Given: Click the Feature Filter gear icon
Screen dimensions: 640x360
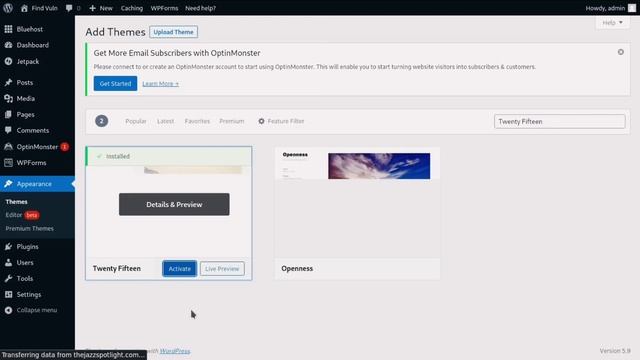Looking at the screenshot, I should pyautogui.click(x=261, y=121).
